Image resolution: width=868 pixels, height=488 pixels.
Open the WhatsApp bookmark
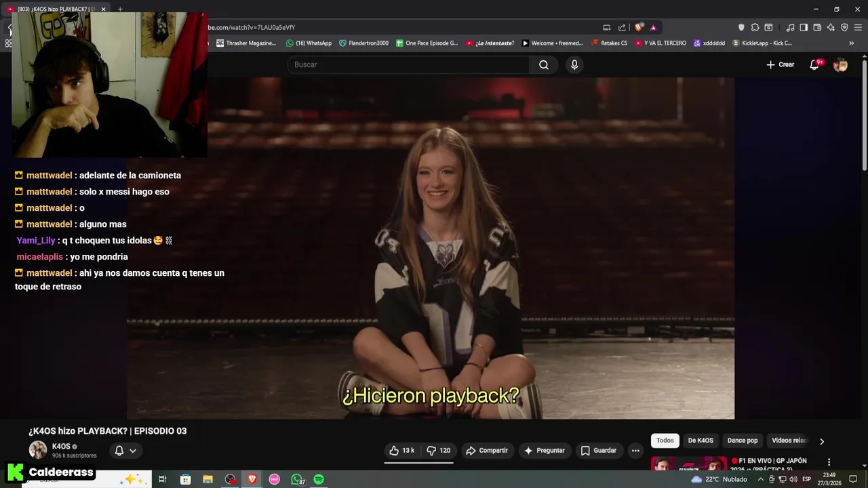pyautogui.click(x=309, y=43)
